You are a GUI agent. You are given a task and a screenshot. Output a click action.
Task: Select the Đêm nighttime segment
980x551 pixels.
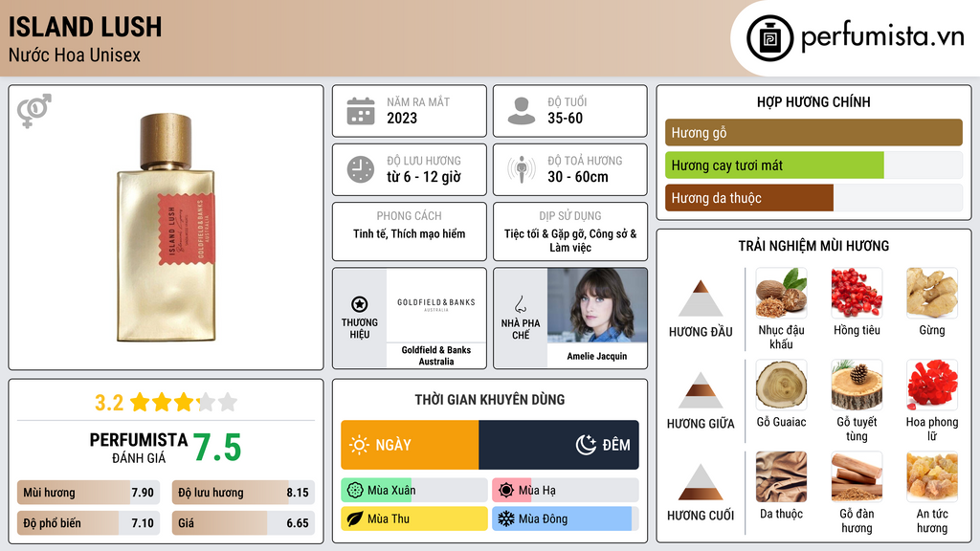(x=559, y=445)
